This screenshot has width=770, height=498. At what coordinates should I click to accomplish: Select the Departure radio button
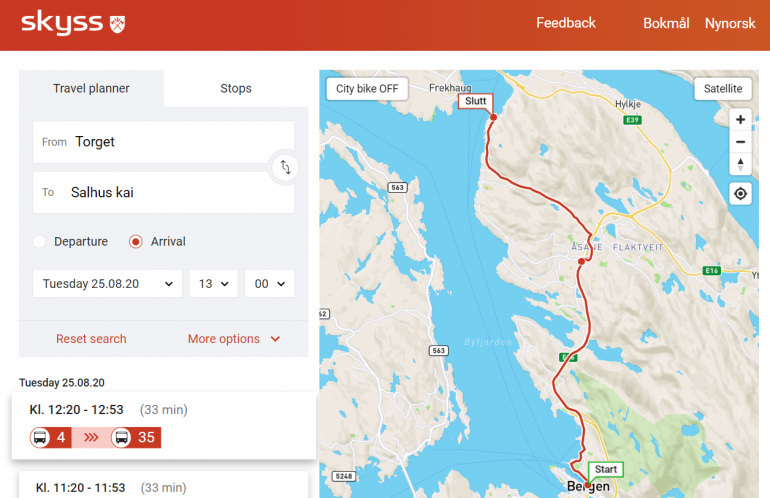(40, 241)
